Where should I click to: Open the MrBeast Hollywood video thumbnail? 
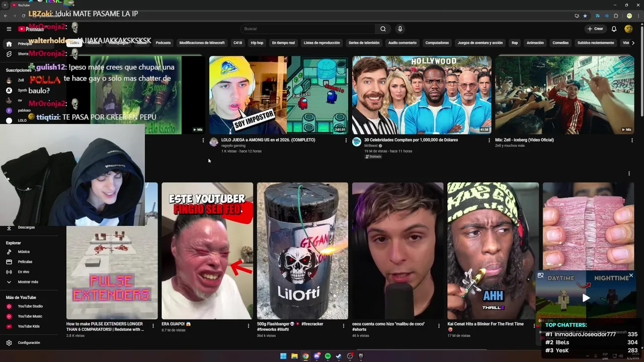[x=422, y=95]
